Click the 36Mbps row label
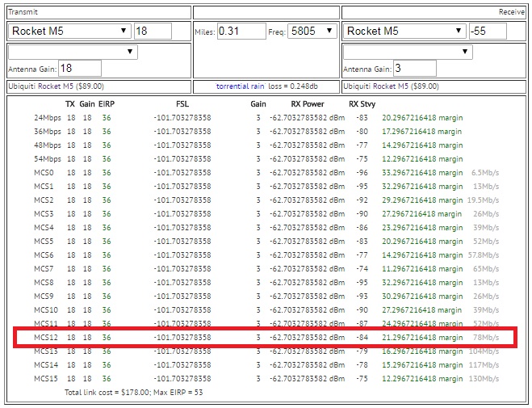Screen dimensions: 532x408 48,132
